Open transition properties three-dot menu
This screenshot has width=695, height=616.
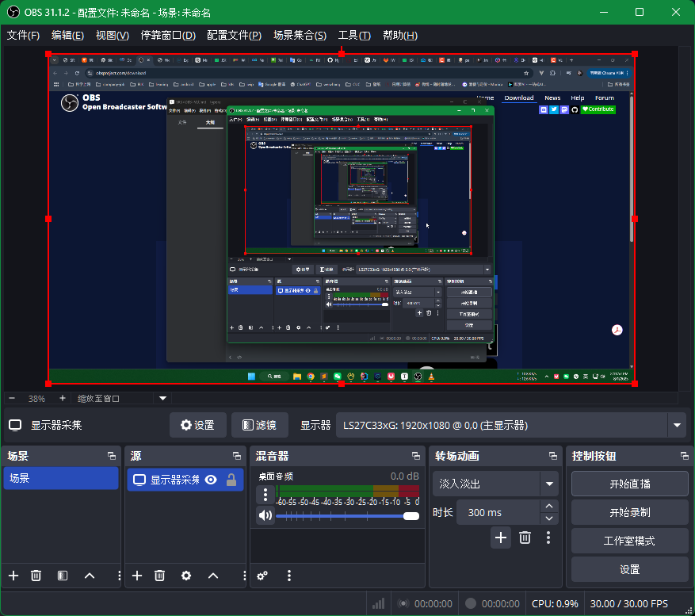click(548, 538)
